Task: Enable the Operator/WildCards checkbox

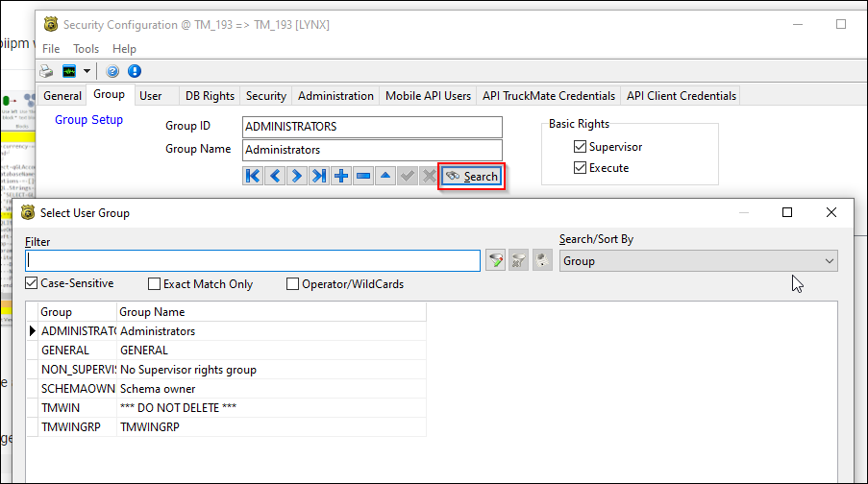Action: click(x=292, y=283)
